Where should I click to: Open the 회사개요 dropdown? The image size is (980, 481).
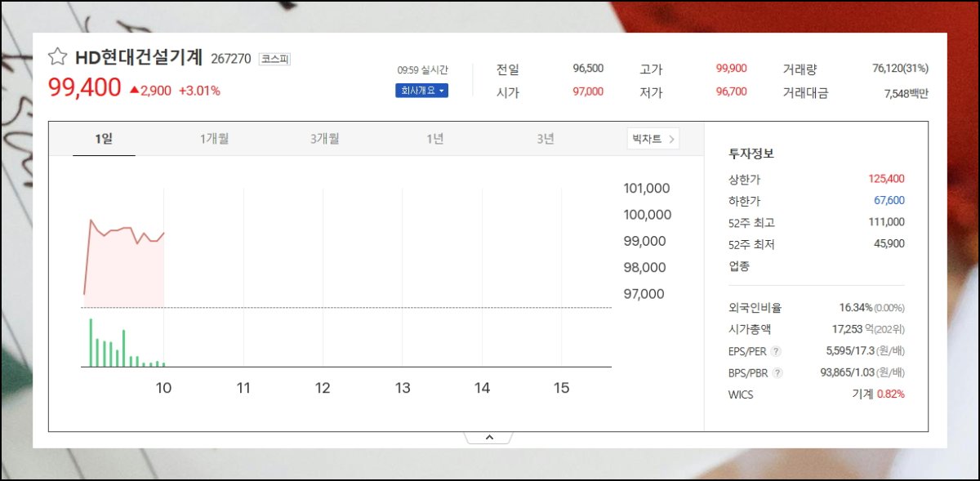coord(421,91)
